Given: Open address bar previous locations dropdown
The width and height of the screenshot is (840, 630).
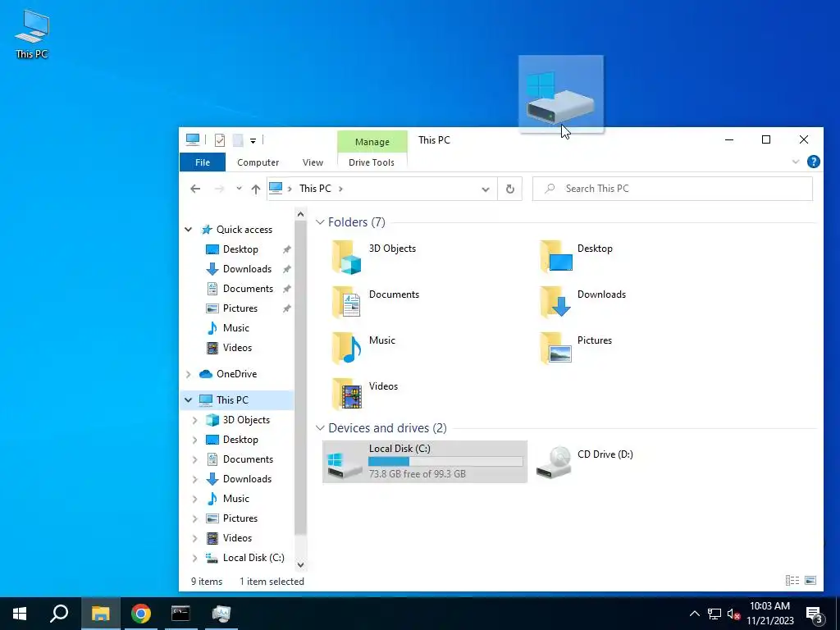Looking at the screenshot, I should (486, 189).
